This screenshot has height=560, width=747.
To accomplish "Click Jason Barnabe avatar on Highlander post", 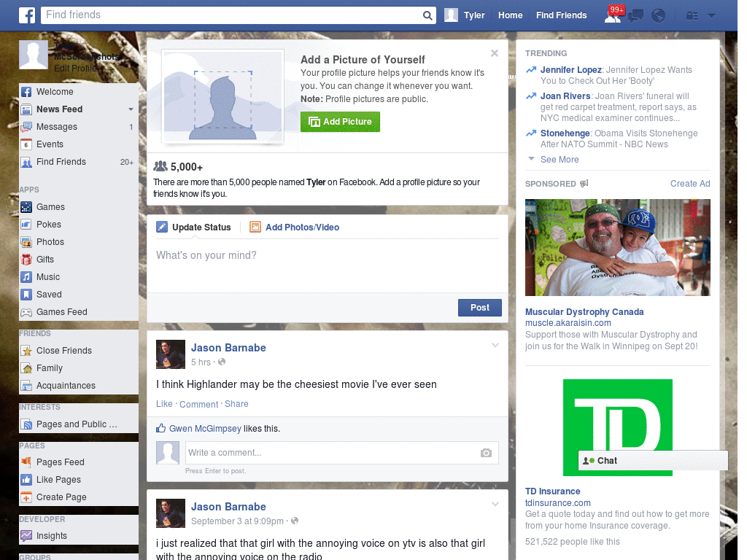I will (x=171, y=354).
